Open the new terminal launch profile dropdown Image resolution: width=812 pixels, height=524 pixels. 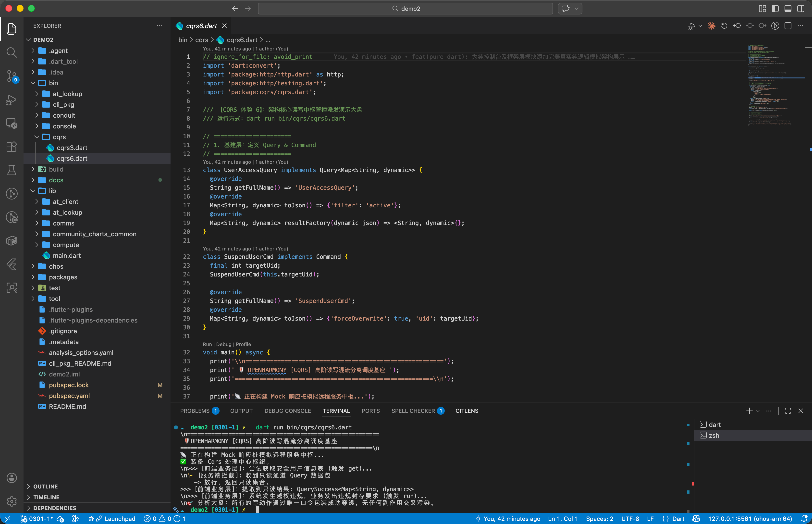758,411
